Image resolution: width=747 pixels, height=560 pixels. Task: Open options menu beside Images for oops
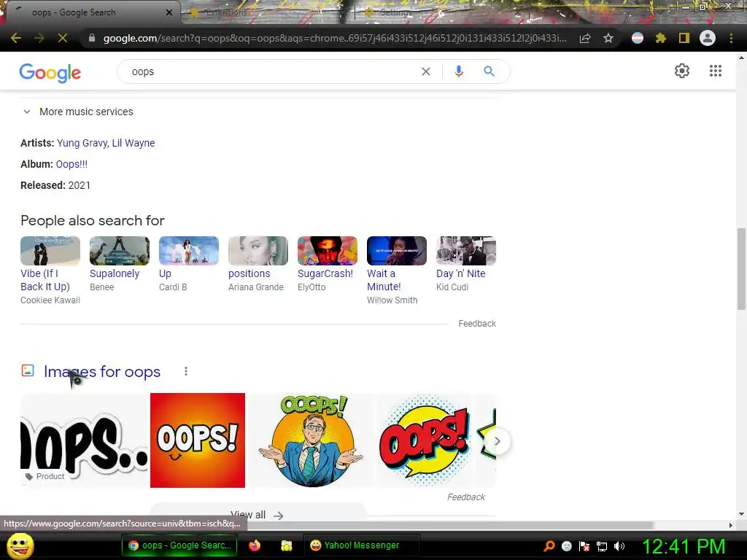pos(186,371)
